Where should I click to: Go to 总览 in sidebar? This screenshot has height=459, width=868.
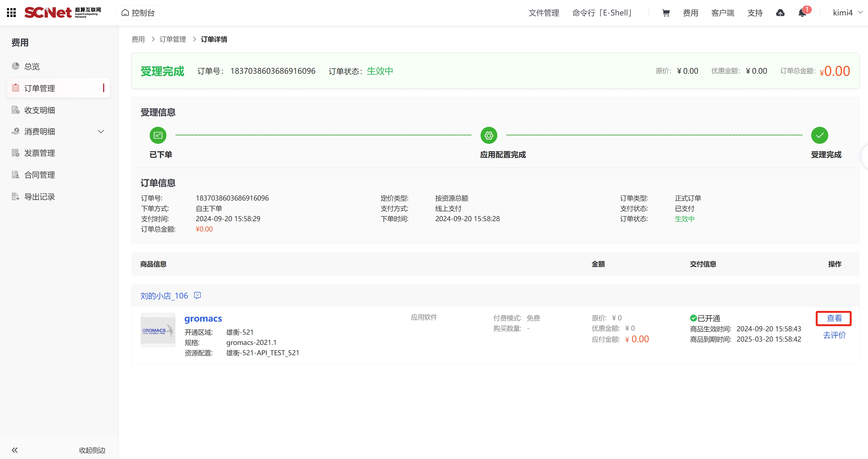tap(32, 66)
